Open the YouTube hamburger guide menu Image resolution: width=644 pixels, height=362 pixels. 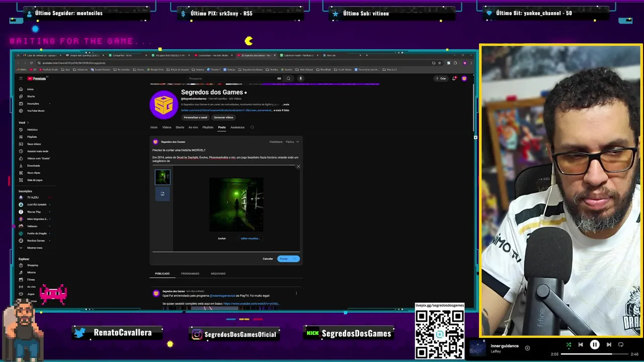(21, 78)
